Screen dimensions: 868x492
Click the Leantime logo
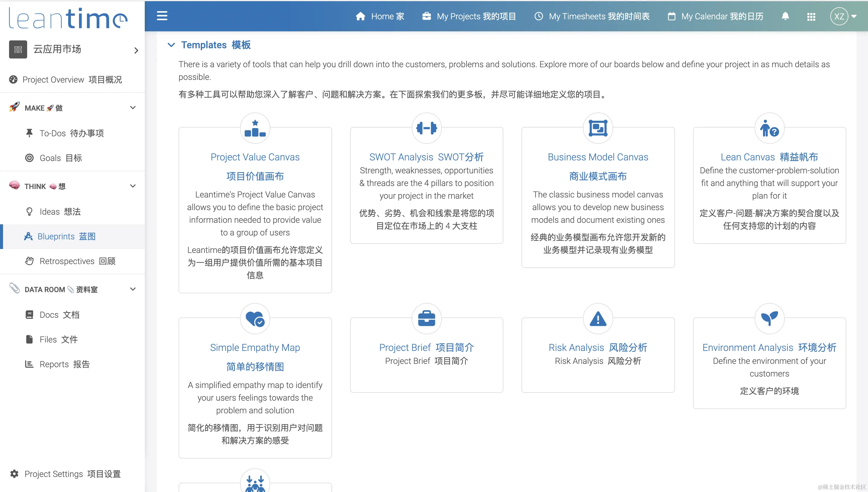[x=68, y=19]
